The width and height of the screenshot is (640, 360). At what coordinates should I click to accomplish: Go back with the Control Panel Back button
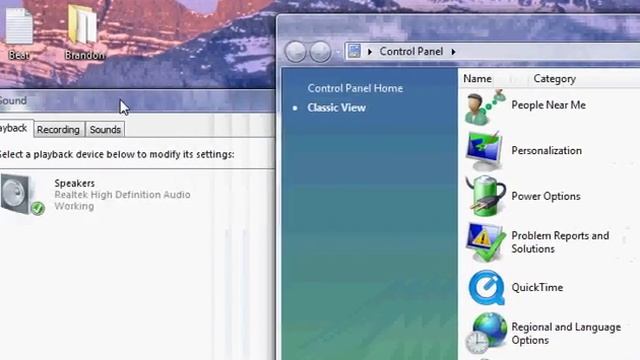point(296,51)
